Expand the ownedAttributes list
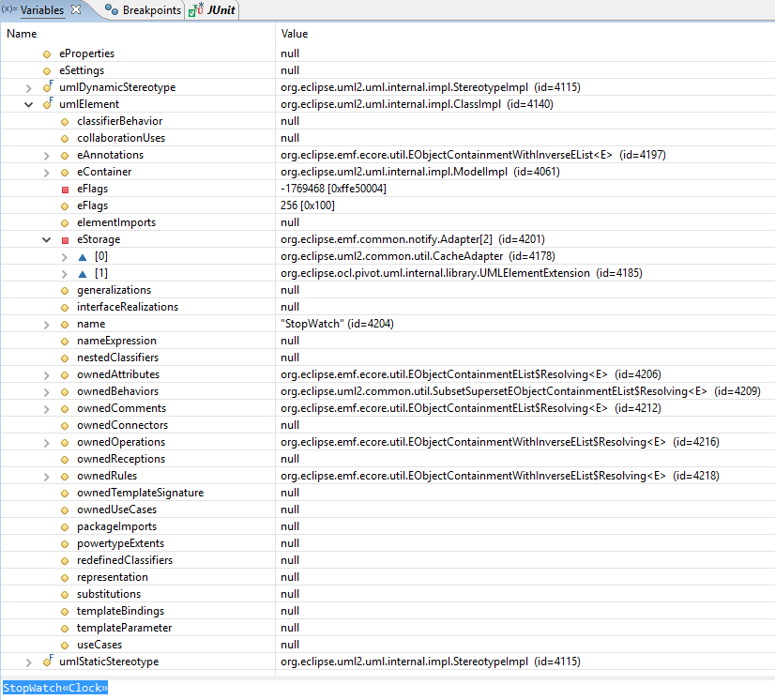The width and height of the screenshot is (775, 700). [x=47, y=375]
